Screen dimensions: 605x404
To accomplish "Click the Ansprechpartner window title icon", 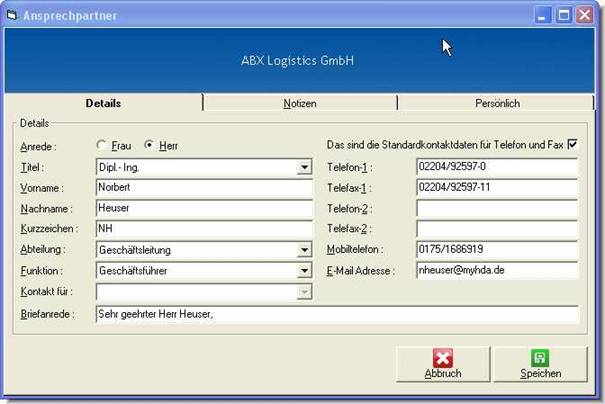I will [x=12, y=15].
